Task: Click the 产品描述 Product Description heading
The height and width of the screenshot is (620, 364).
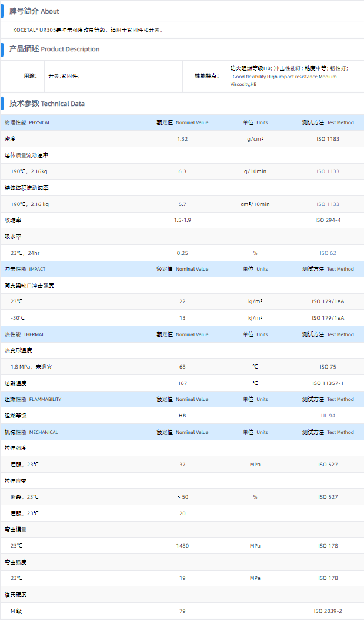Action: (54, 49)
